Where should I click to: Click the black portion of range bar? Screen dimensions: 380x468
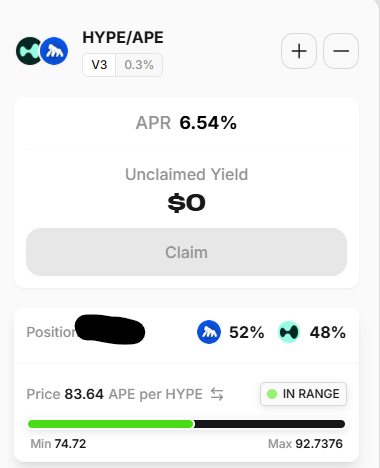[x=269, y=424]
